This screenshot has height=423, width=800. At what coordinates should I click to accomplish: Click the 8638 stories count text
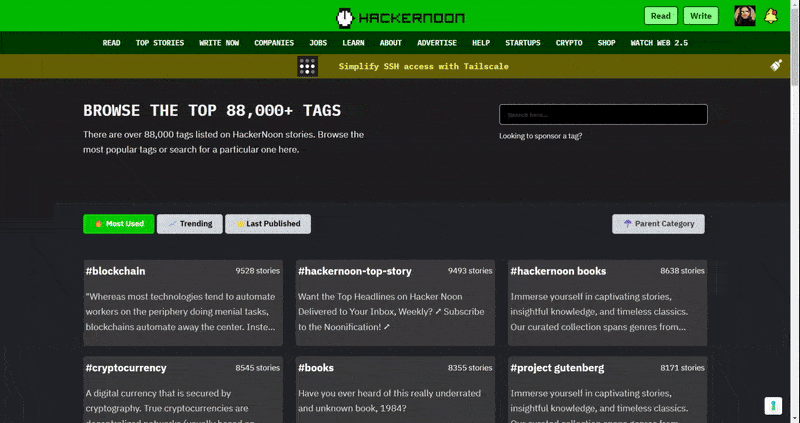682,271
